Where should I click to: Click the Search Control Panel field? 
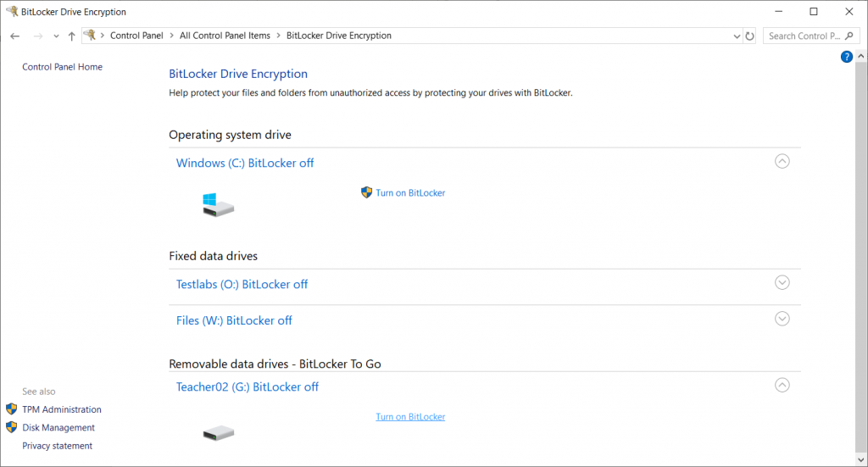[804, 36]
